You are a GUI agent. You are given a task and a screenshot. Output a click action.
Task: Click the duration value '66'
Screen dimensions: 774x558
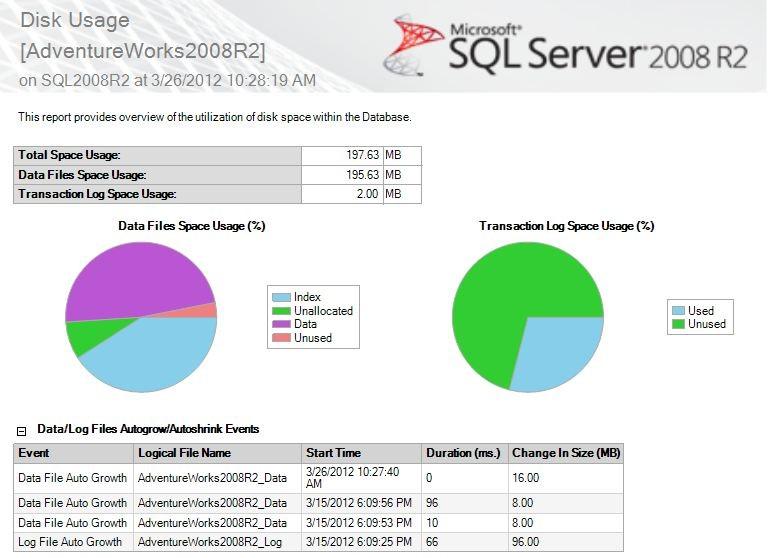point(432,542)
